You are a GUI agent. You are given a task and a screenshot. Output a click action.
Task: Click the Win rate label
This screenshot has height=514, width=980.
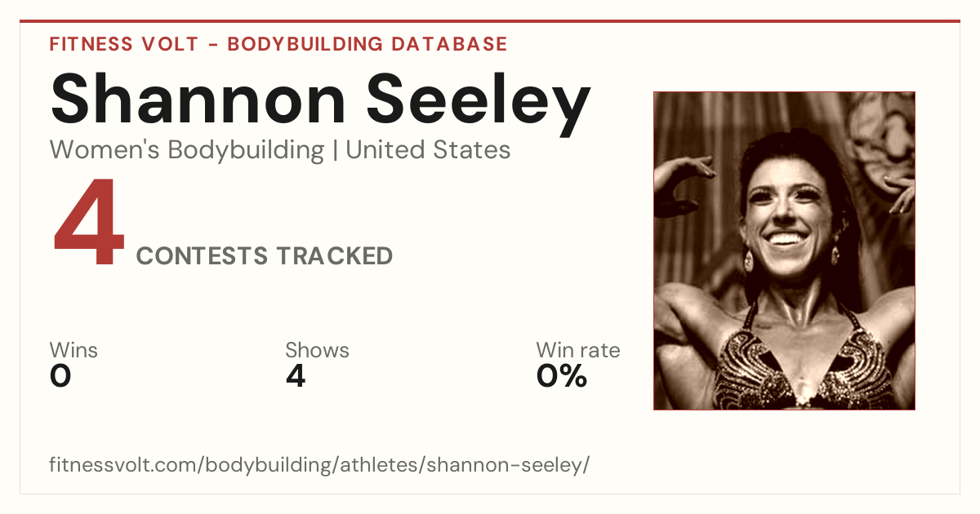pyautogui.click(x=578, y=351)
